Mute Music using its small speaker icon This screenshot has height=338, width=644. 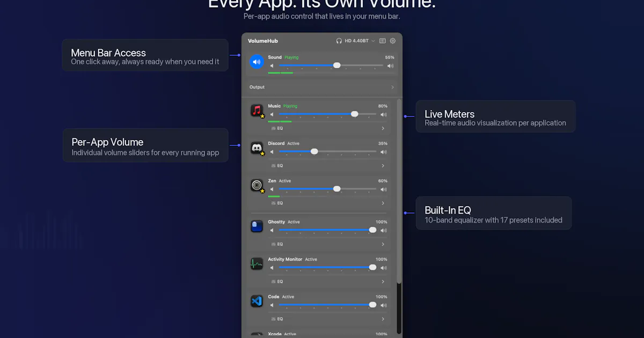pyautogui.click(x=272, y=114)
